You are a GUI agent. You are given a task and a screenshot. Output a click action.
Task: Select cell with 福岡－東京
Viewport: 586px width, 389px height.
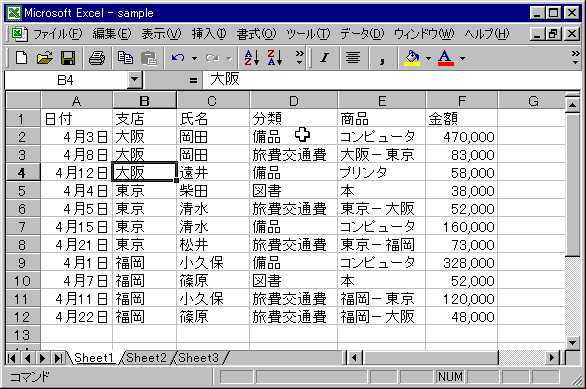point(382,299)
